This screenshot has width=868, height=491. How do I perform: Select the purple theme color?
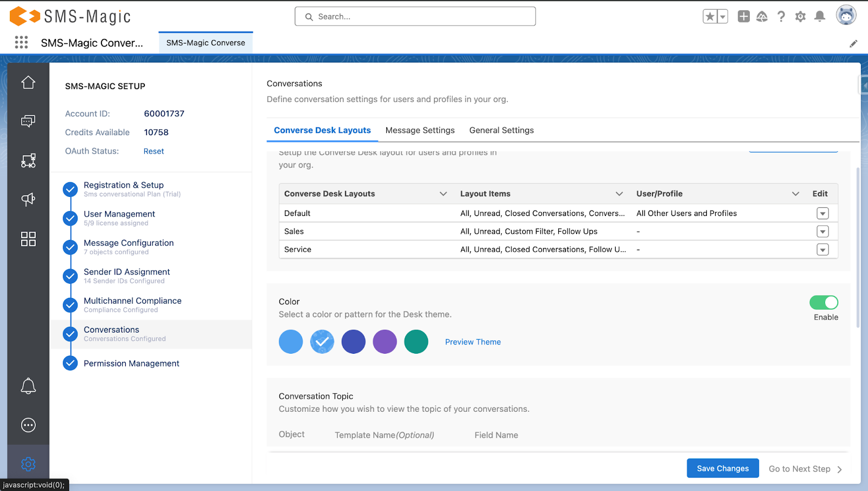[x=385, y=342]
